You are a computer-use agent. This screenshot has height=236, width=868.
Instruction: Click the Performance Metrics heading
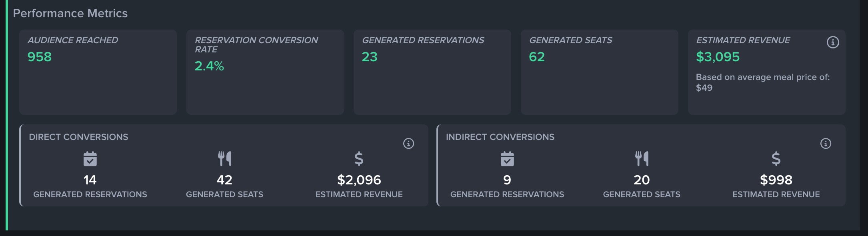pyautogui.click(x=70, y=14)
